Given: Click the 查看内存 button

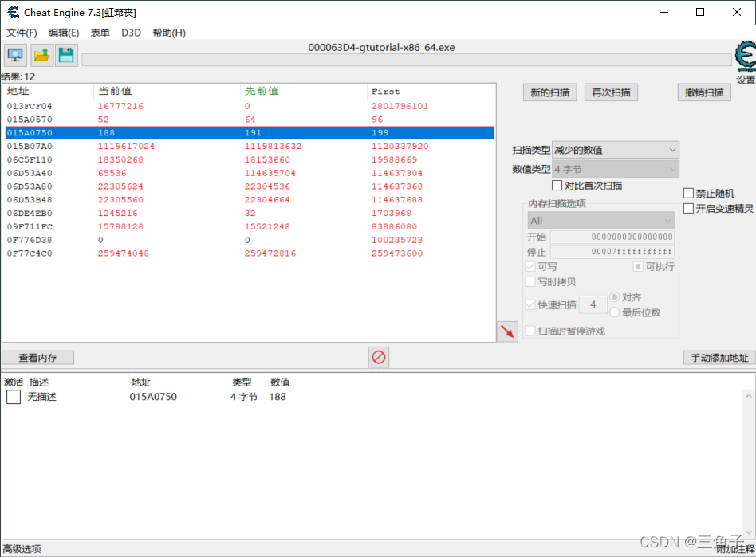Looking at the screenshot, I should (x=37, y=358).
